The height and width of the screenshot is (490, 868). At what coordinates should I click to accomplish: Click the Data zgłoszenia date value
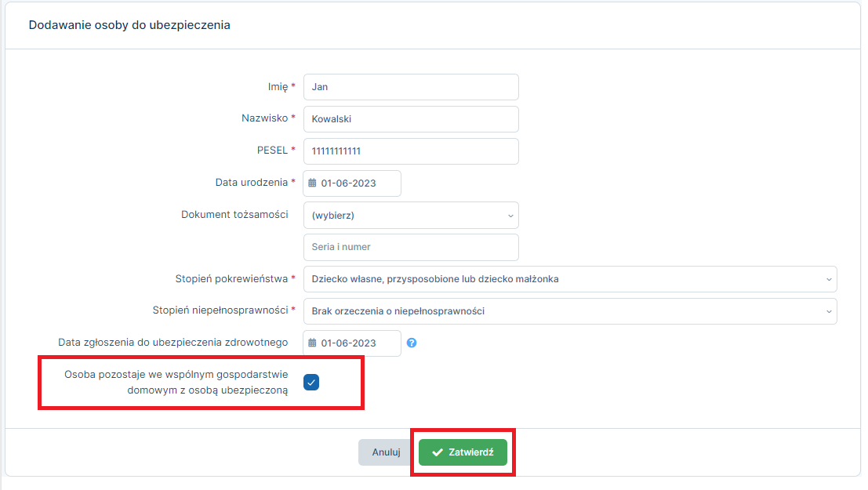(349, 343)
